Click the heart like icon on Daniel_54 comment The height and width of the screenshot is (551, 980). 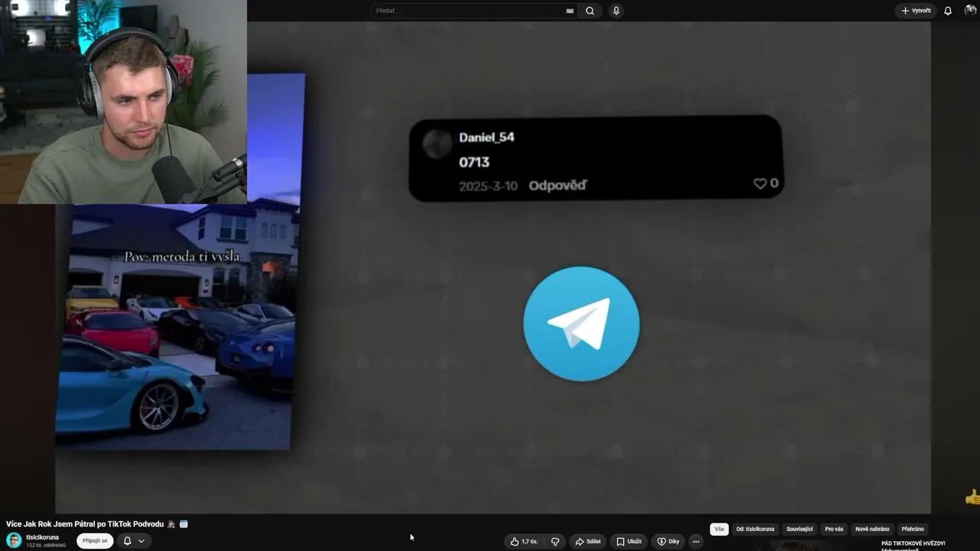pos(760,184)
